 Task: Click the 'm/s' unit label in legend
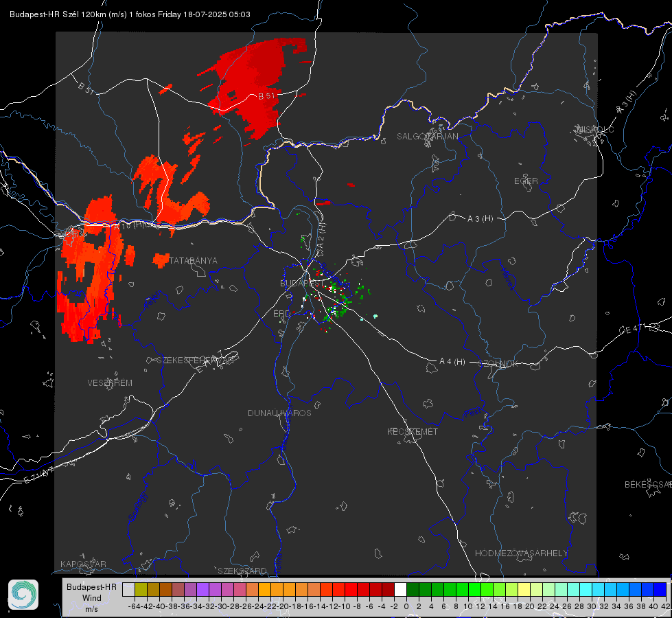click(x=91, y=609)
